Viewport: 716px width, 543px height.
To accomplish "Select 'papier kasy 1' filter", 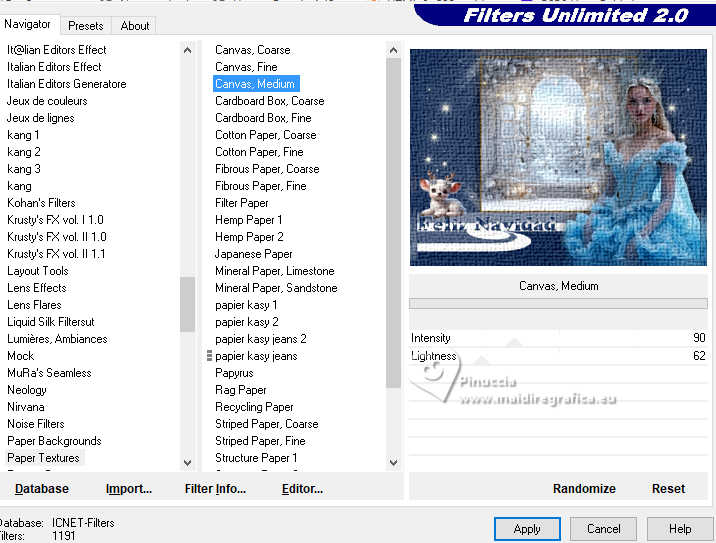I will pos(246,305).
